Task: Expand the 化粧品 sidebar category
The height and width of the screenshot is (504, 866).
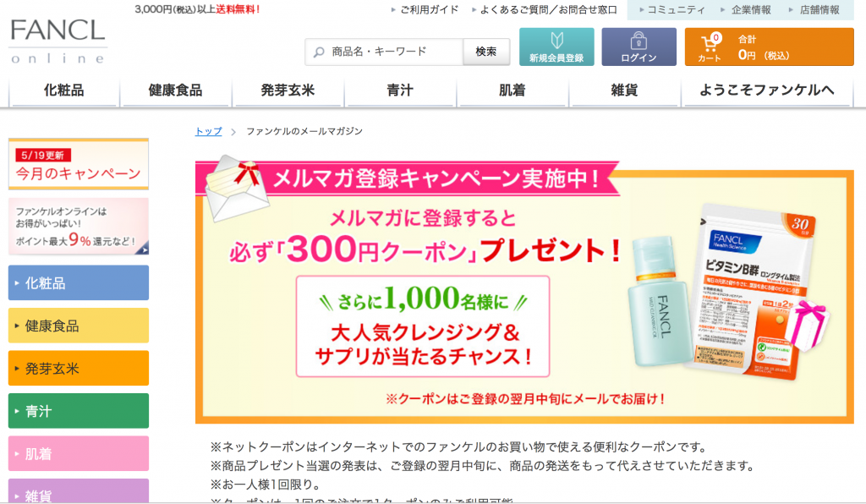Action: tap(79, 282)
